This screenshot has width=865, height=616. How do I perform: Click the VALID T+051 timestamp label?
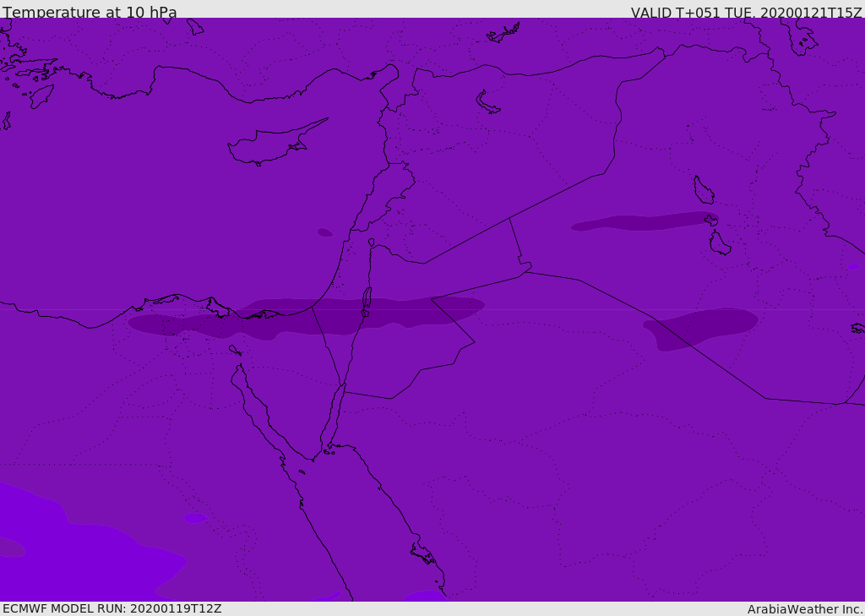[x=746, y=13]
